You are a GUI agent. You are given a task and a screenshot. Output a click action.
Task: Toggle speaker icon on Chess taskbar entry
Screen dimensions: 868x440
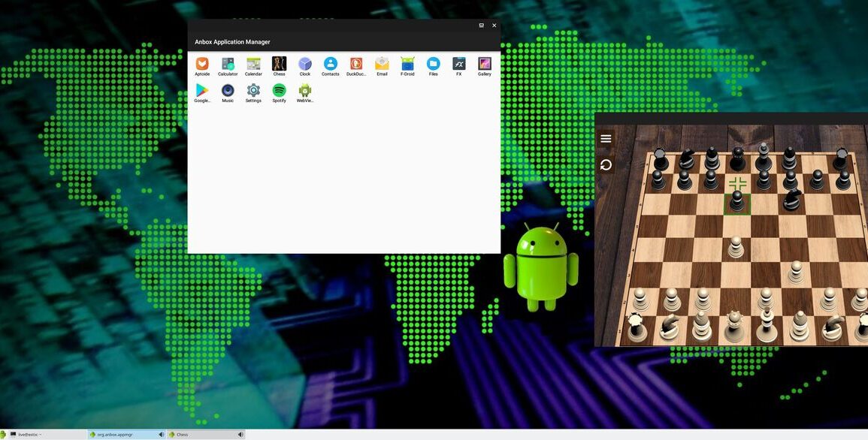click(240, 435)
